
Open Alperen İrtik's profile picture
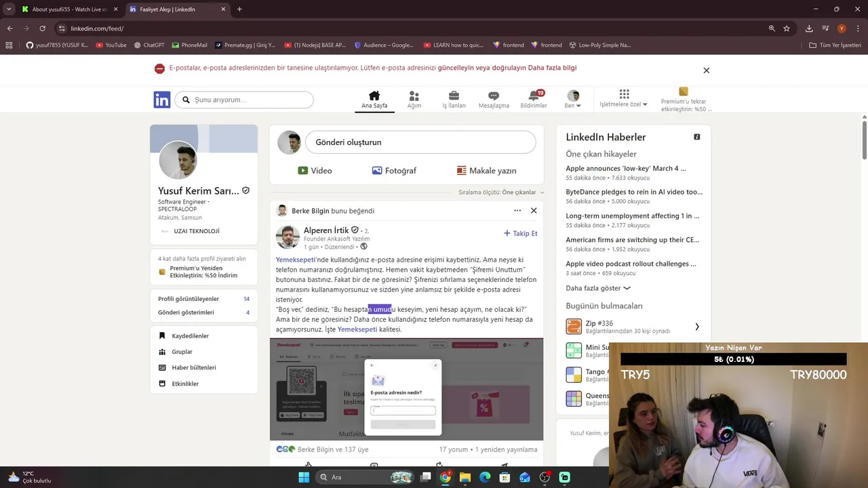click(x=288, y=237)
